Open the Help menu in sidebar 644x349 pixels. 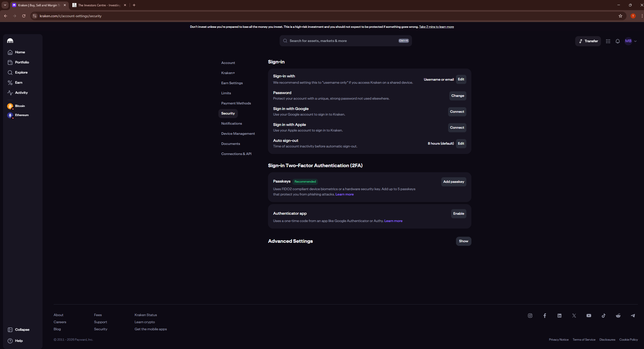click(x=15, y=341)
